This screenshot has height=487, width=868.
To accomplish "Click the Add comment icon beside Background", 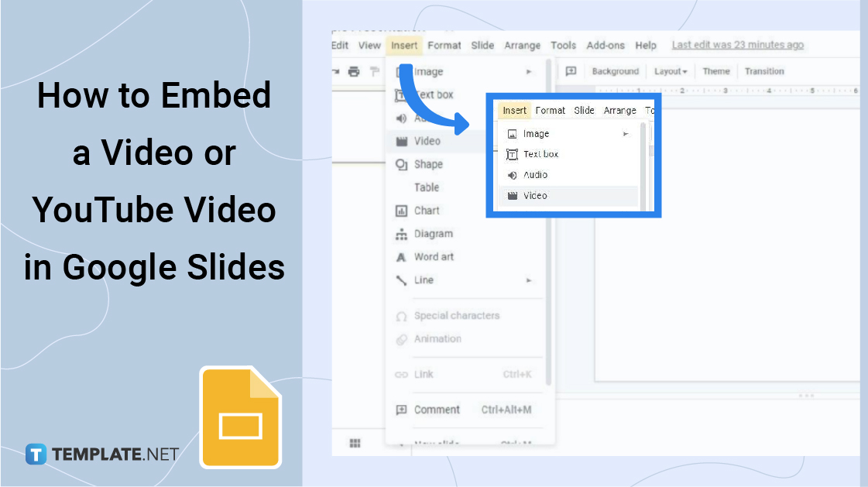I will click(x=571, y=70).
